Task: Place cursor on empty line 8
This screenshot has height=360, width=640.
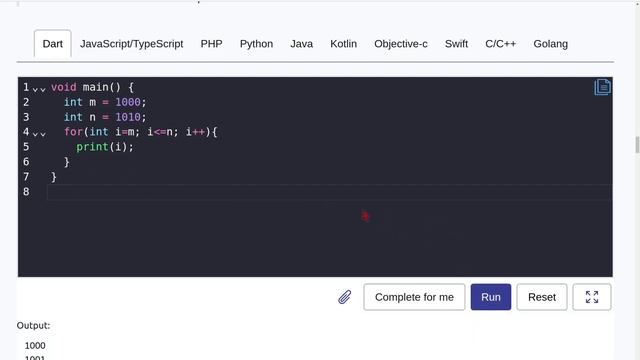Action: pyautogui.click(x=329, y=192)
